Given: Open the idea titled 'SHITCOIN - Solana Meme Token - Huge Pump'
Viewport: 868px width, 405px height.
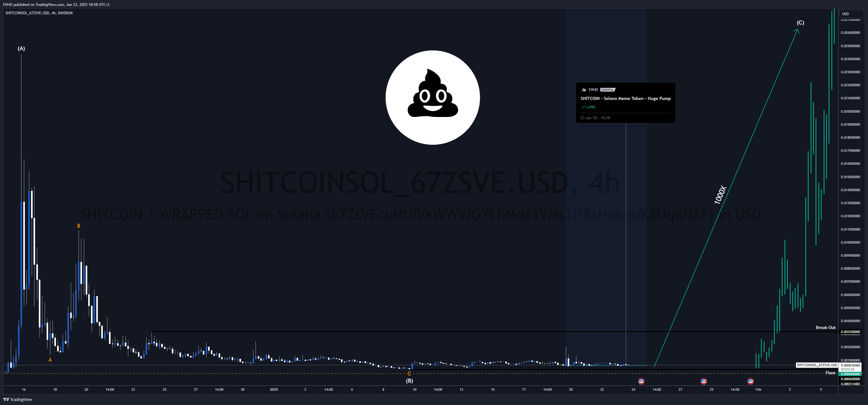Looking at the screenshot, I should pos(625,98).
